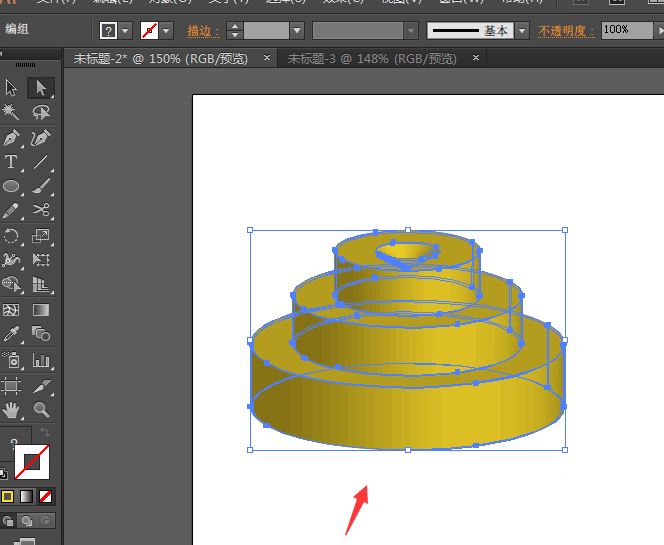This screenshot has height=545, width=664.
Task: Open the control bar fill swatch dropdown arrow
Action: point(125,31)
